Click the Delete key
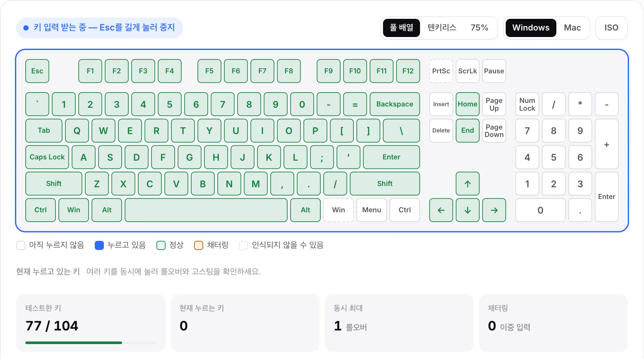644x359 pixels. tap(441, 130)
